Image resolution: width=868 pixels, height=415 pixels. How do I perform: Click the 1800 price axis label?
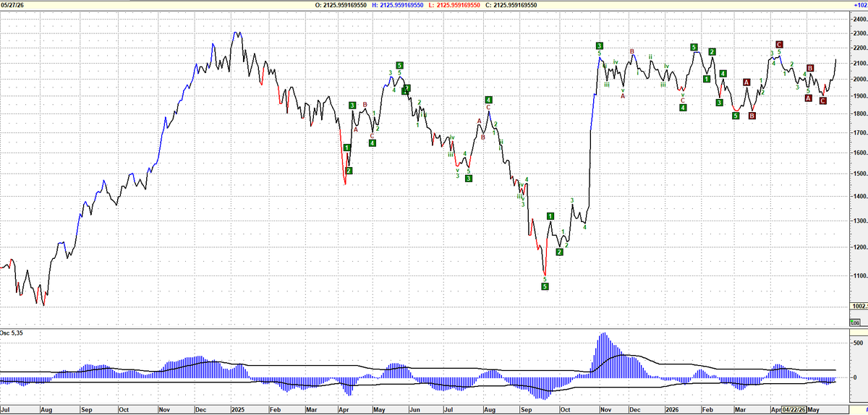pyautogui.click(x=859, y=114)
